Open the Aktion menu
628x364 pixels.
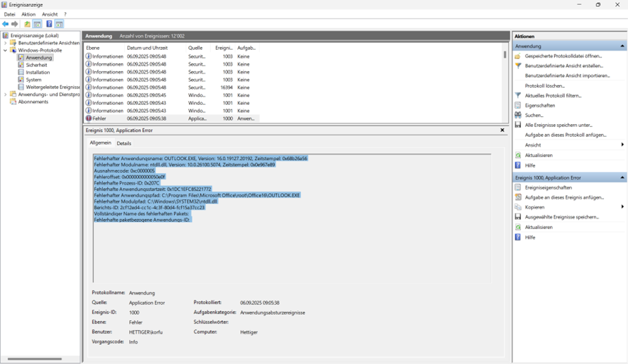[x=29, y=15]
